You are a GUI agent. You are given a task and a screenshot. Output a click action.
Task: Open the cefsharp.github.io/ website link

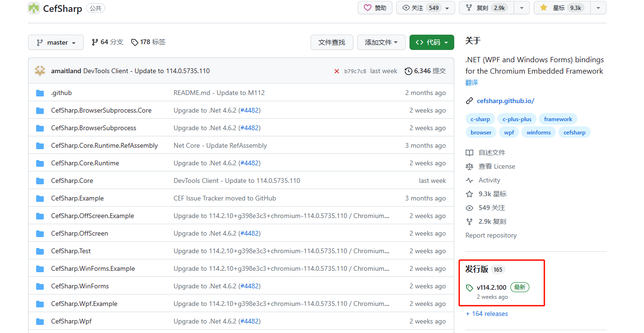point(505,101)
